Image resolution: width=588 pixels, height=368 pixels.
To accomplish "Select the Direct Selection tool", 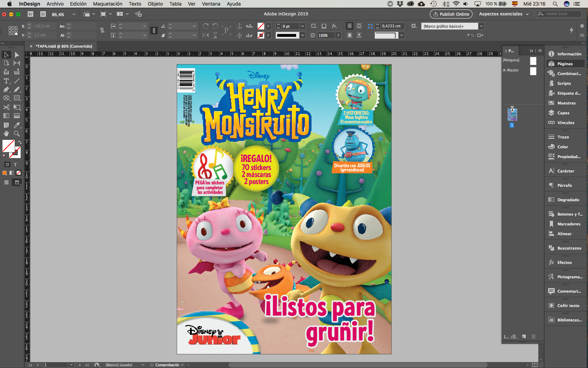I will (17, 55).
